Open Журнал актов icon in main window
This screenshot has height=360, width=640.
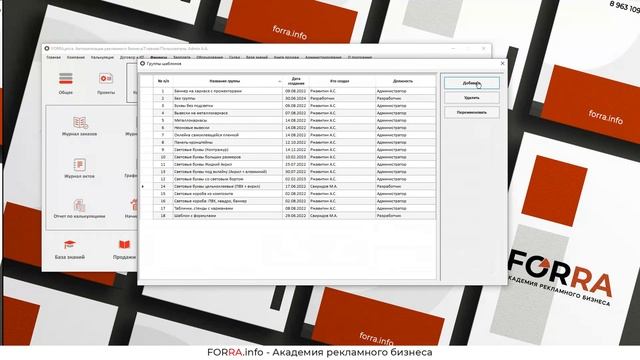click(79, 164)
